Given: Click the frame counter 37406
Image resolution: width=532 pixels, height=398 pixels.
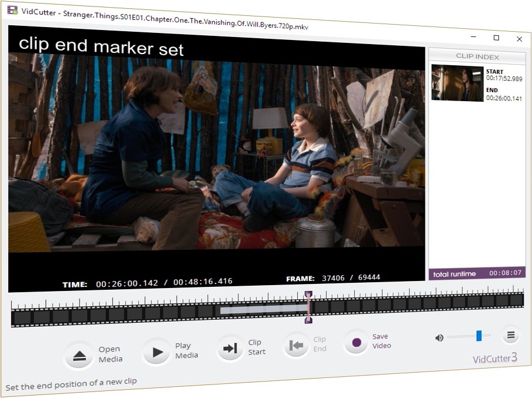Looking at the screenshot, I should click(x=333, y=278).
